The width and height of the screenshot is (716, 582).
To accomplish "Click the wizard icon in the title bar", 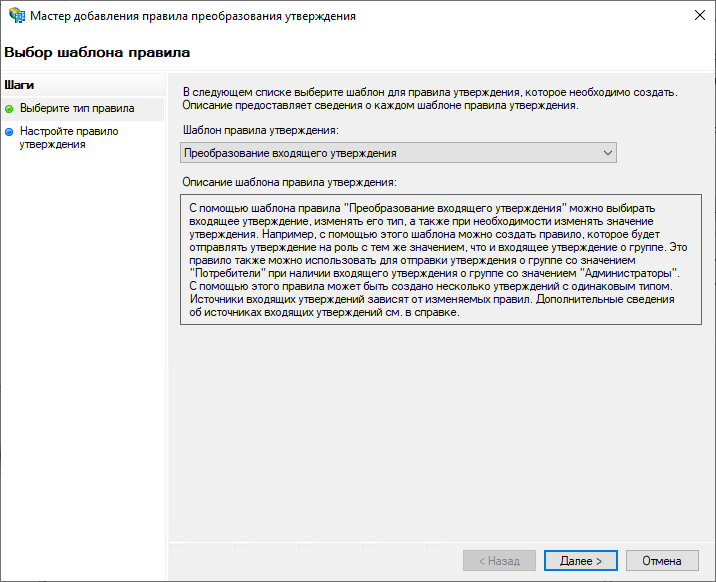I will (x=17, y=16).
